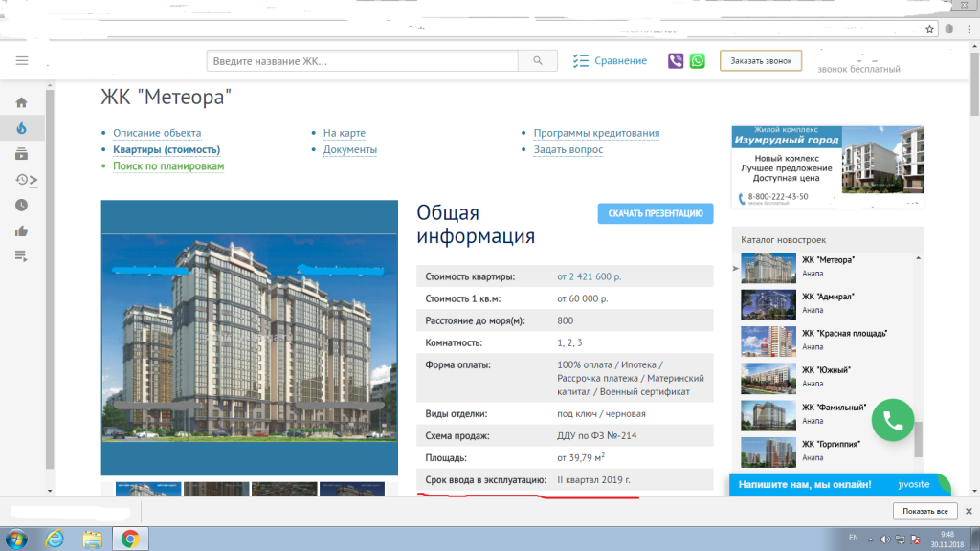Click the Заказать звонок button
Screen dimensions: 980x551
click(x=761, y=60)
